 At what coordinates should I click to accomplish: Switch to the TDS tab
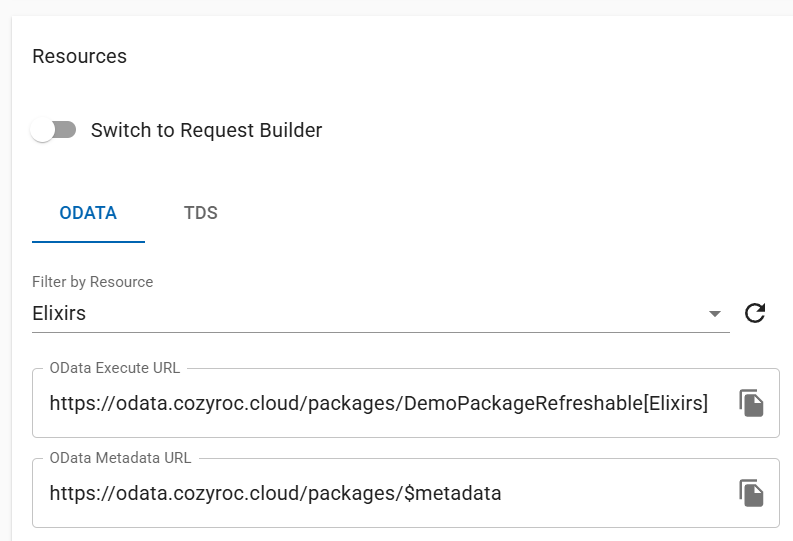(200, 213)
